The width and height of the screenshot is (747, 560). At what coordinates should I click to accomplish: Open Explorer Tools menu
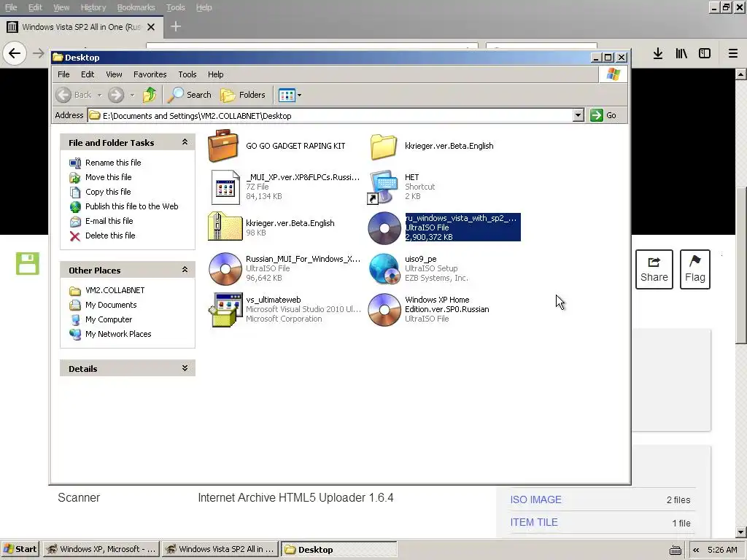(x=187, y=74)
